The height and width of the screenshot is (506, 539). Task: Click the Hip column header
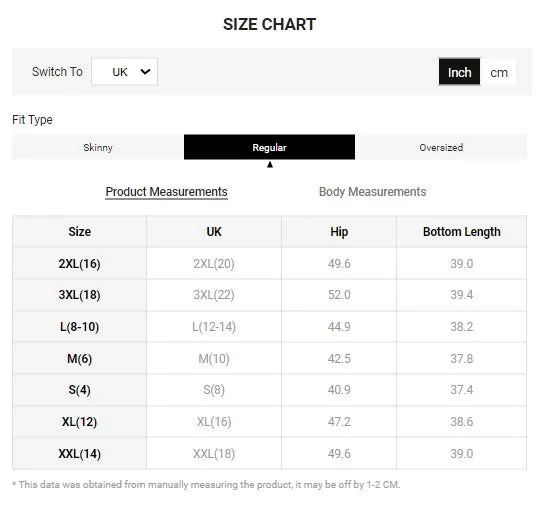(339, 232)
